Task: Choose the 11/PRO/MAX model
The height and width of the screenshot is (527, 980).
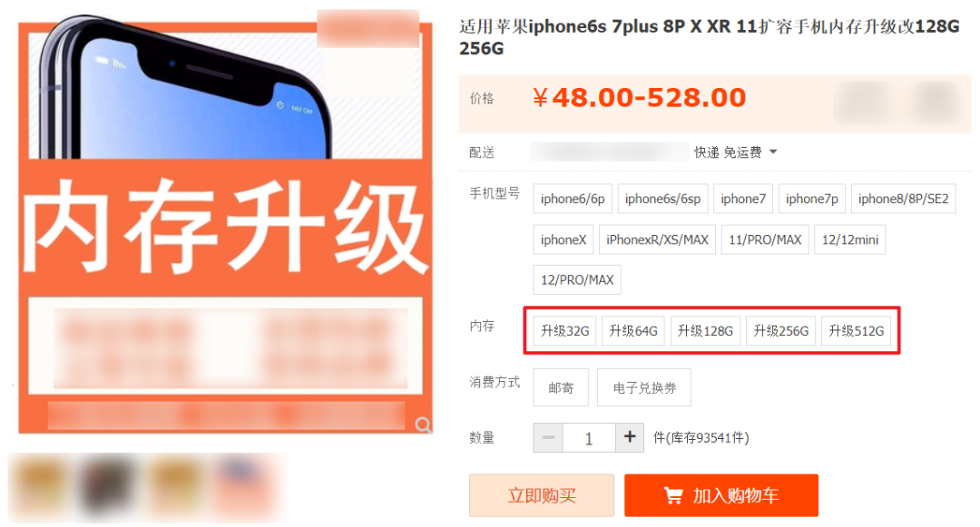Action: (x=765, y=239)
